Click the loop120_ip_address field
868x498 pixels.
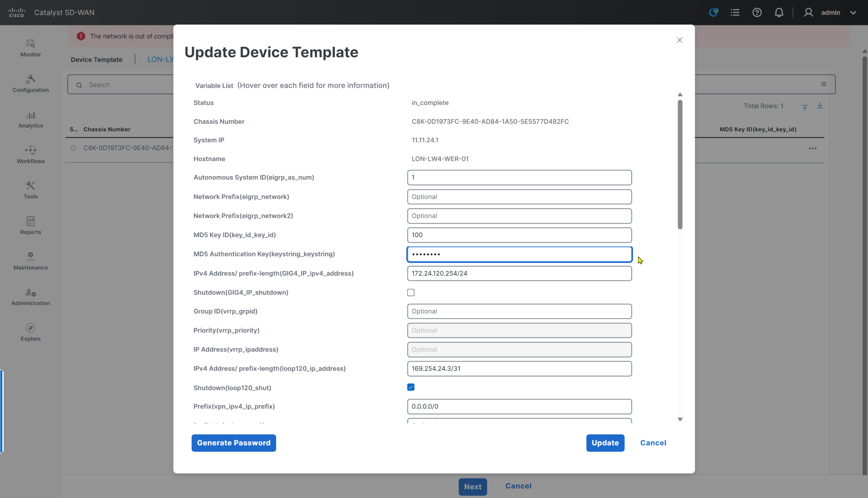tap(519, 369)
